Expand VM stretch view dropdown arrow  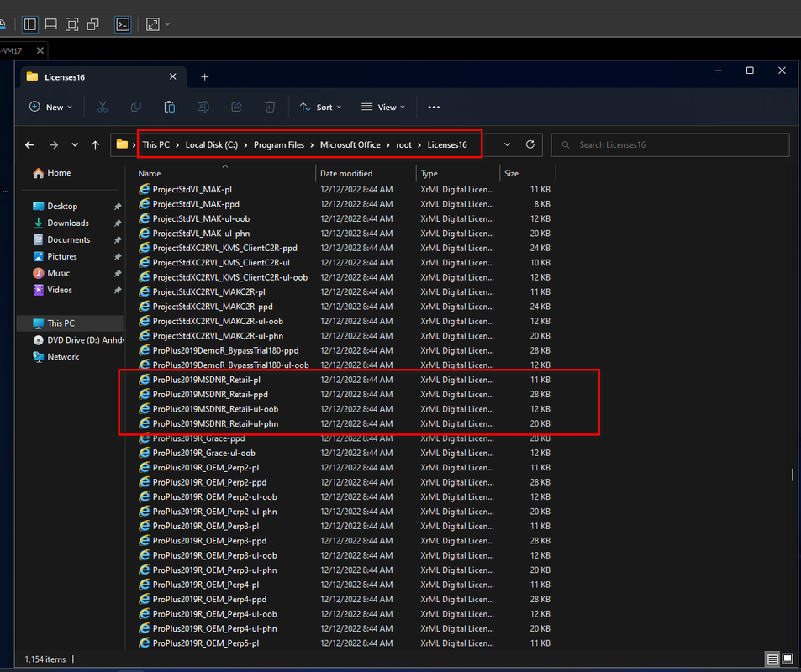(x=167, y=24)
